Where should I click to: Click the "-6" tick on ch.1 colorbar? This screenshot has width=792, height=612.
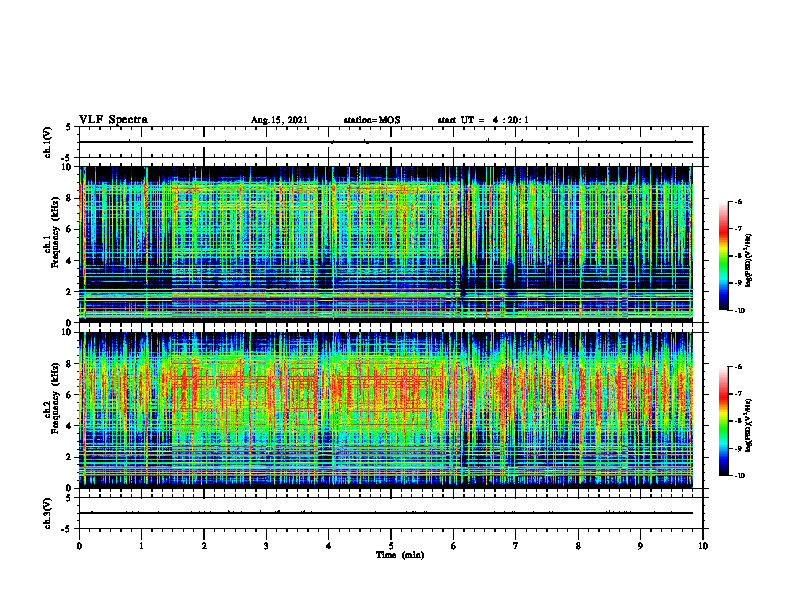pos(738,201)
